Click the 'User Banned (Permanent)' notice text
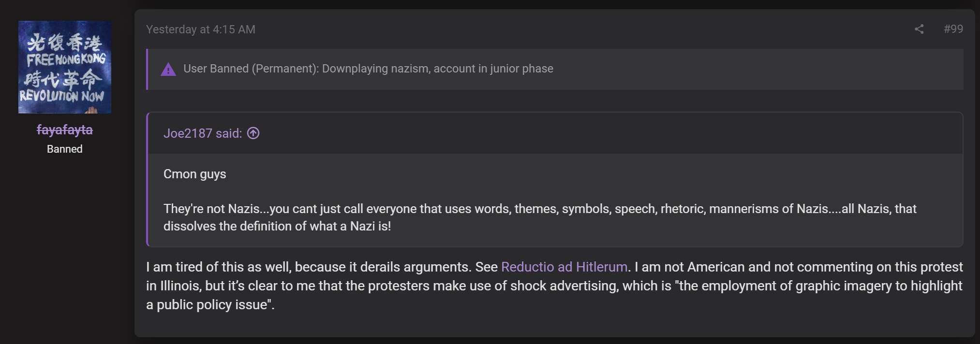 251,69
